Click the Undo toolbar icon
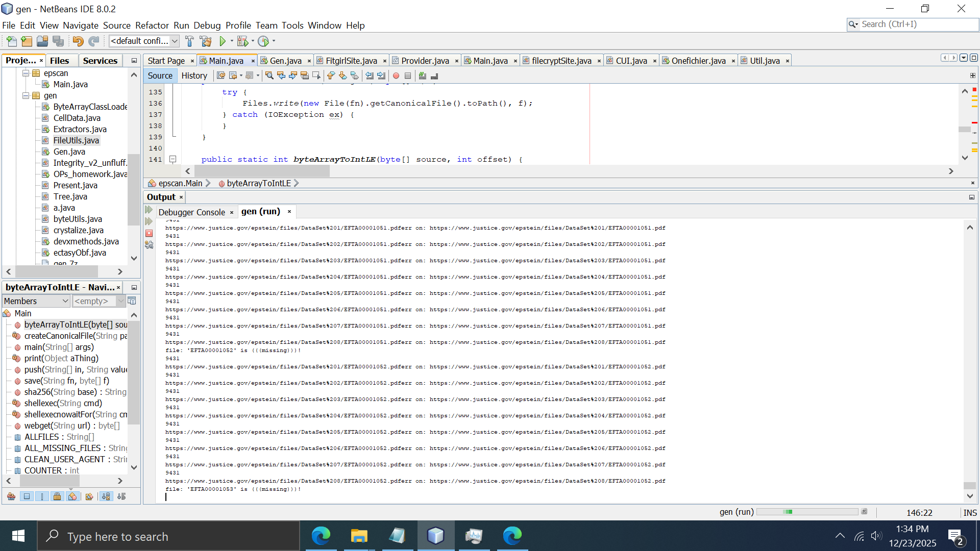 click(x=78, y=41)
